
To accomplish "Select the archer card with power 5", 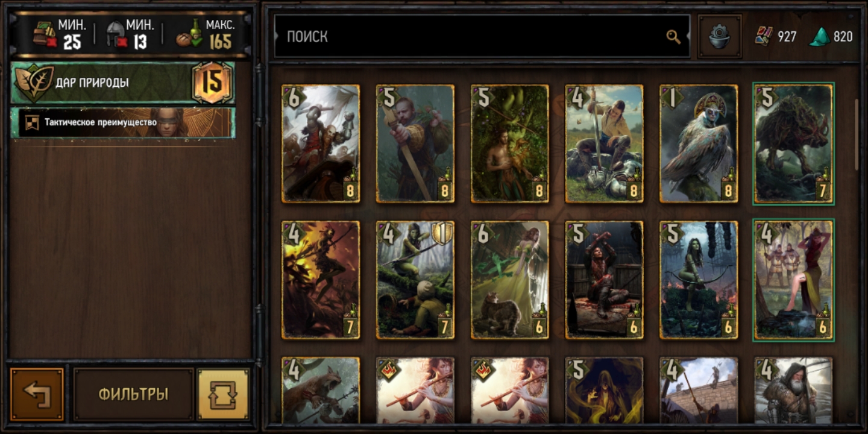I will point(415,143).
